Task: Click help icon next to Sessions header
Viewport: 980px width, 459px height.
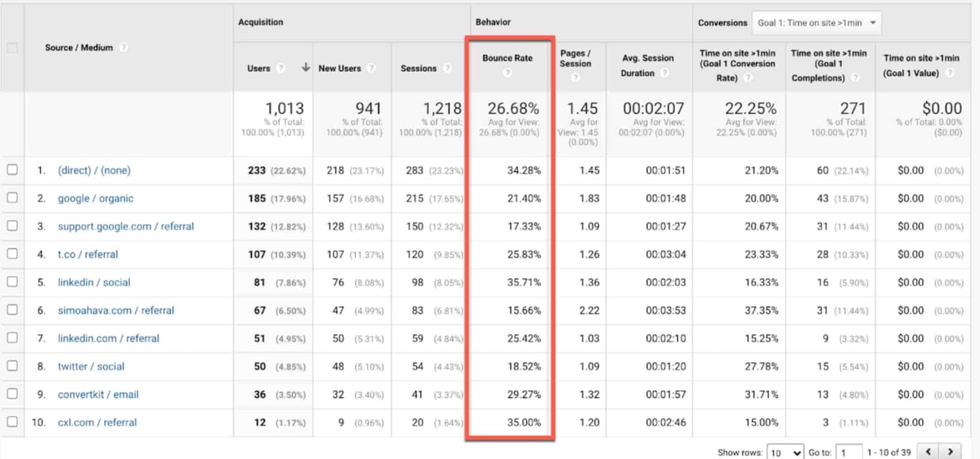Action: [x=447, y=68]
